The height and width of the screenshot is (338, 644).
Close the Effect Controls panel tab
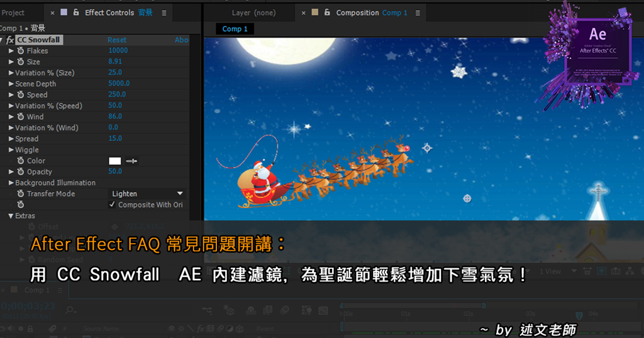(52, 13)
